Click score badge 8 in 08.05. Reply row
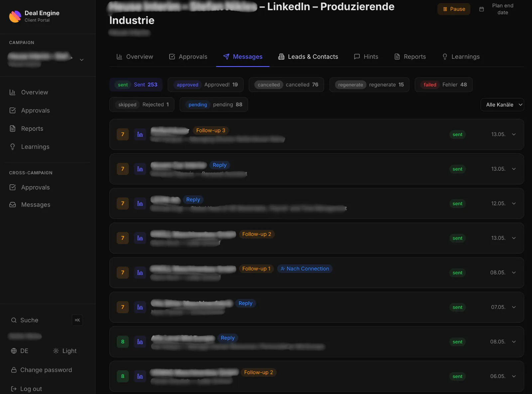The image size is (532, 394). click(123, 342)
